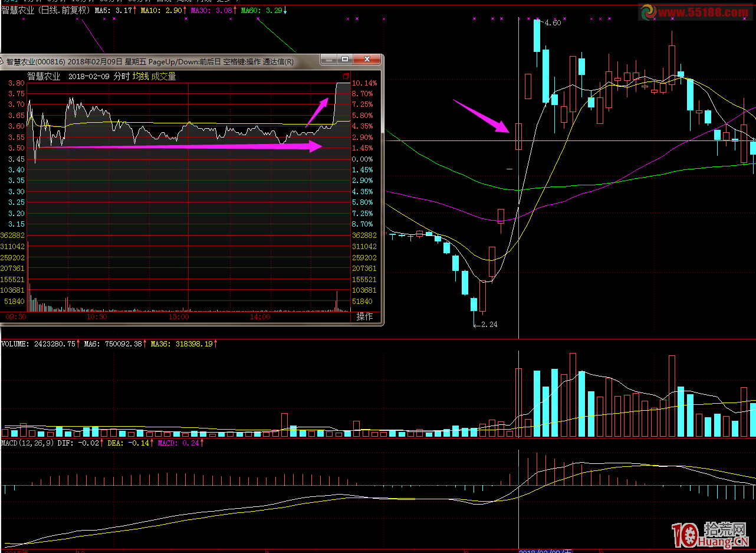Minimize the 智慧农业(000816) intraday window
The image size is (756, 553).
click(x=328, y=60)
